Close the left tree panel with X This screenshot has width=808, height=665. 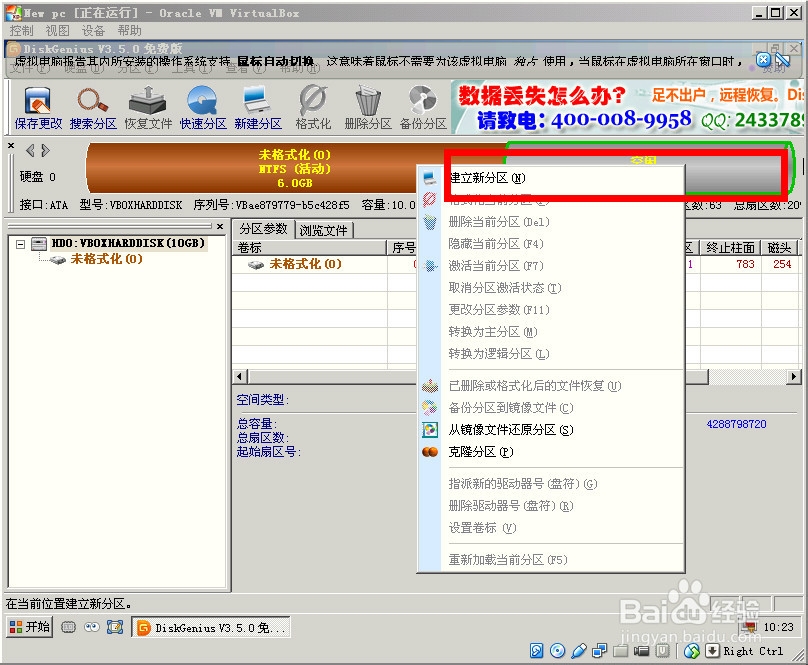220,226
